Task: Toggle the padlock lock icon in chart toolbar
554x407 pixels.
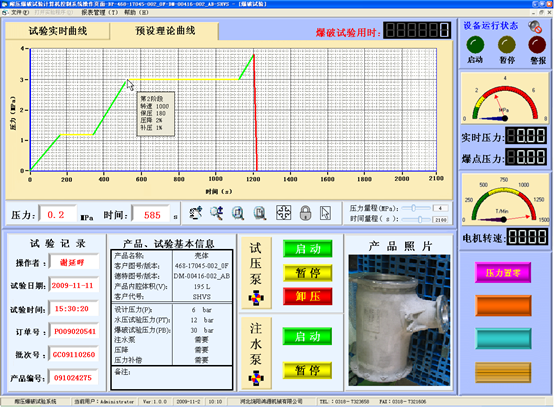Action: (305, 213)
